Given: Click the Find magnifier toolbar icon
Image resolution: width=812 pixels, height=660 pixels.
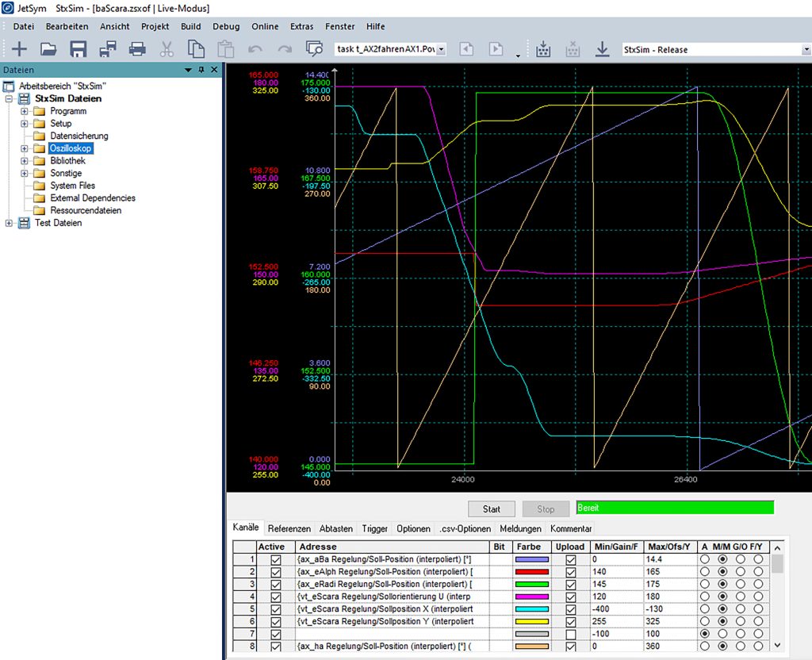Looking at the screenshot, I should [x=314, y=49].
